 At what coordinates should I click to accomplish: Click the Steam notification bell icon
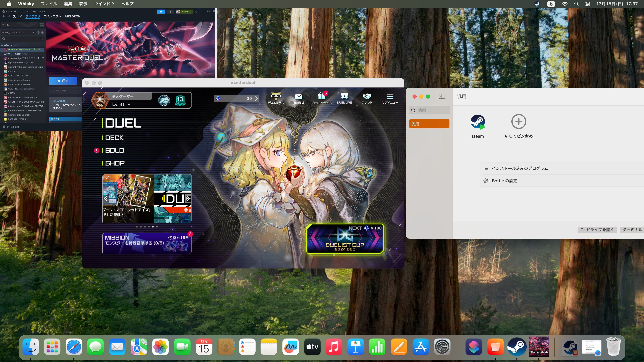[x=171, y=12]
